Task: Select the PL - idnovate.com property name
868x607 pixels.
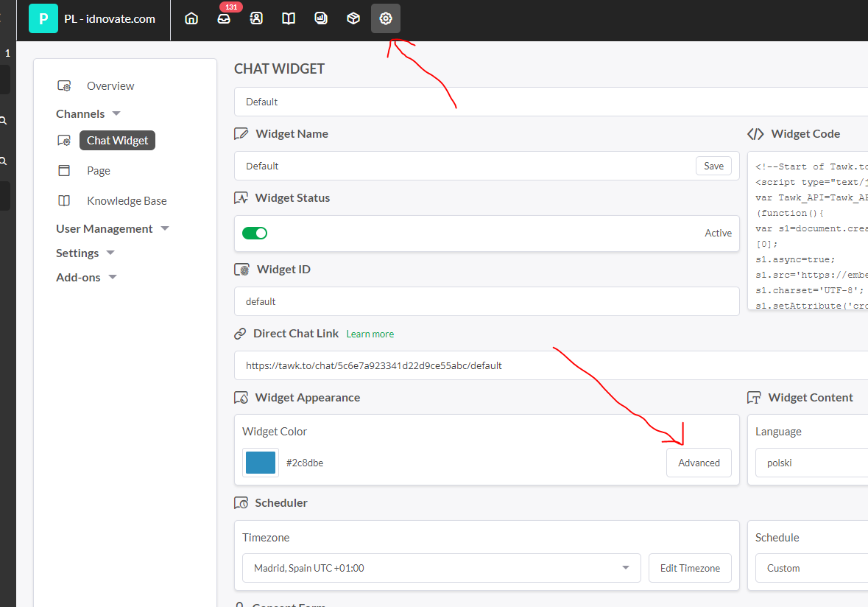Action: [110, 19]
